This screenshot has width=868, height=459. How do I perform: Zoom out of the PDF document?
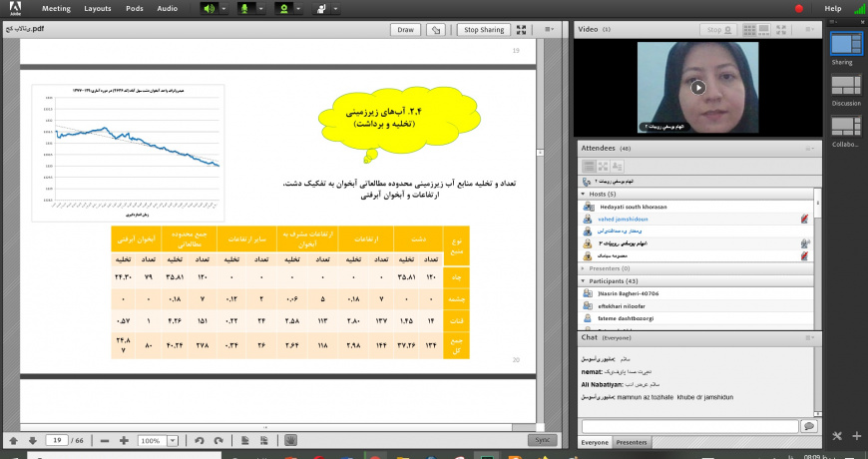[x=105, y=441]
